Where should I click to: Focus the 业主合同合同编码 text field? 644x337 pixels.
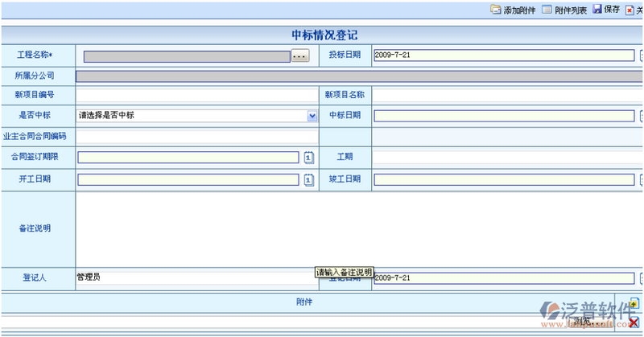pyautogui.click(x=196, y=137)
